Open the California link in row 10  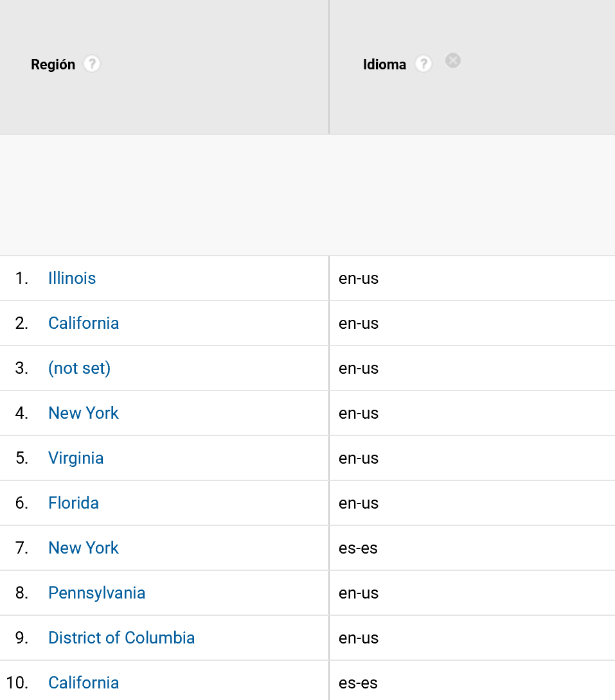point(84,683)
